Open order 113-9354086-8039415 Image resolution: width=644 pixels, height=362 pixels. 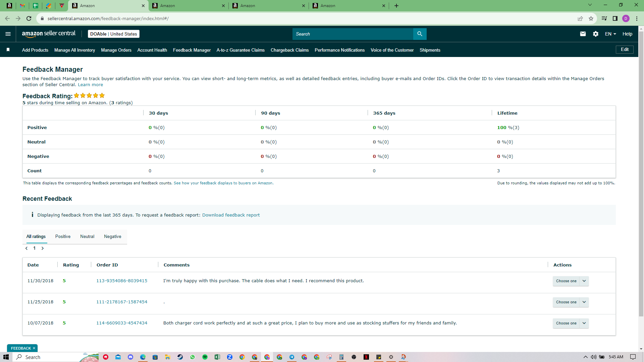(122, 281)
